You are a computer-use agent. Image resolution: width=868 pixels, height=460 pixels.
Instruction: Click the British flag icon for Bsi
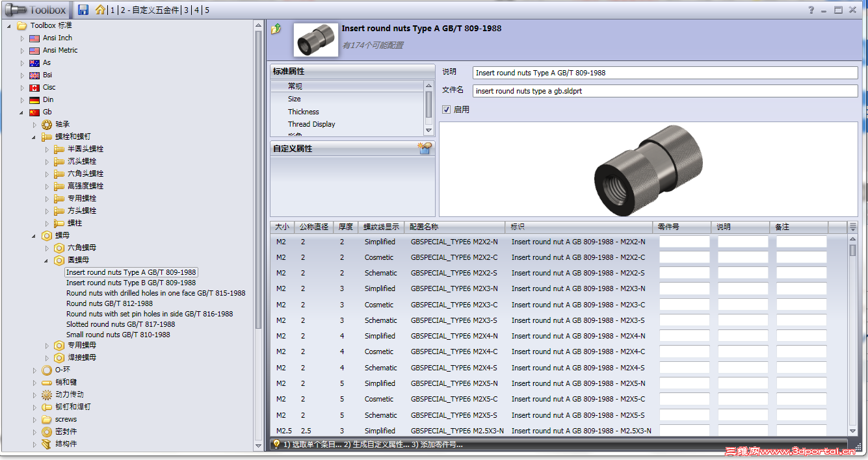tap(34, 75)
